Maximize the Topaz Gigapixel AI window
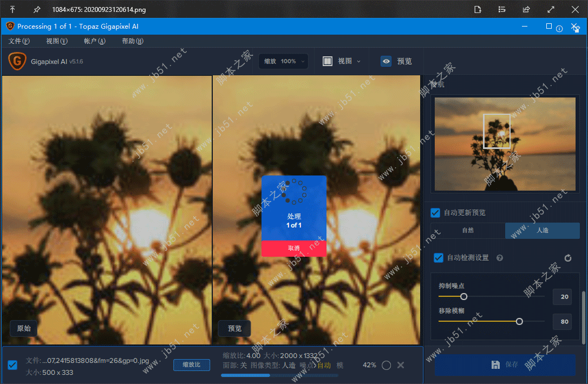Screen dimensions: 588x384 [x=548, y=26]
